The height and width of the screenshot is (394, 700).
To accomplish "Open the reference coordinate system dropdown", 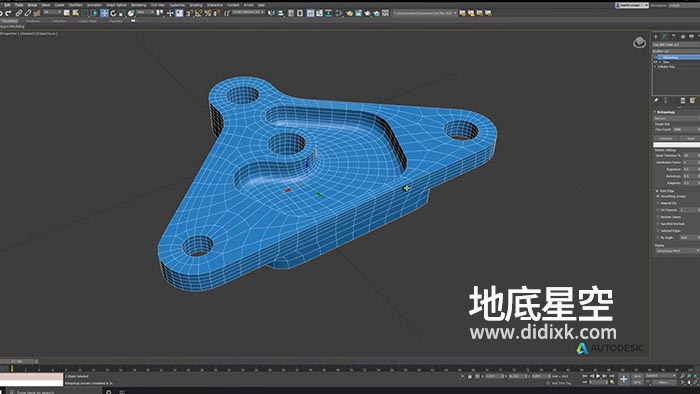I will [145, 12].
